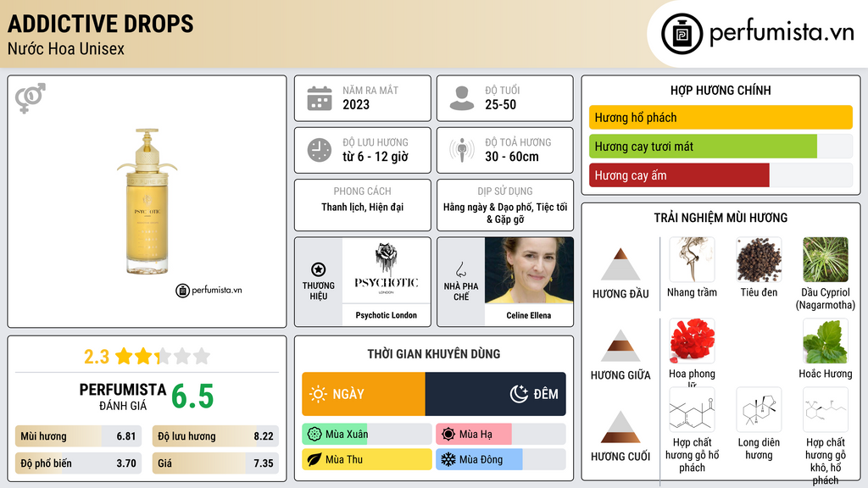Click the moon icon beside Đêm
The width and height of the screenshot is (868, 488).
point(520,394)
